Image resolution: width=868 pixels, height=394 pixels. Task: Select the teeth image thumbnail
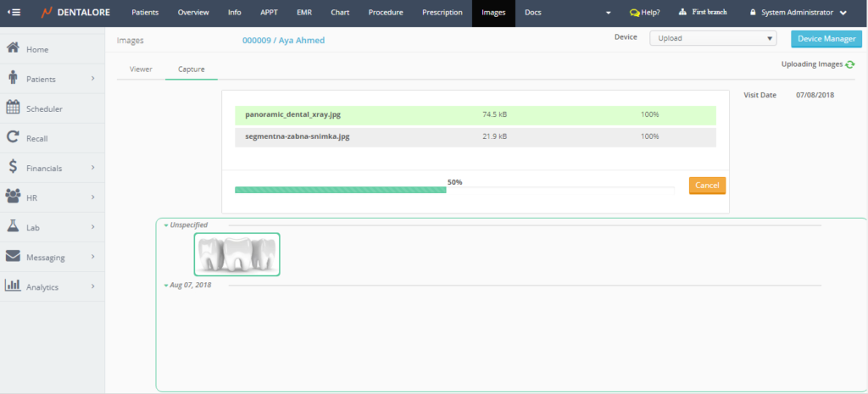[x=236, y=254]
